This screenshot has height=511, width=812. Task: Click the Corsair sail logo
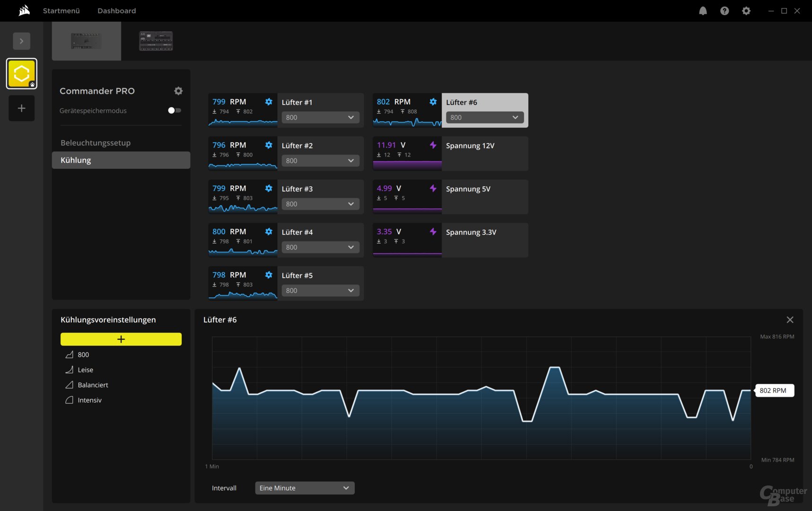coord(24,10)
